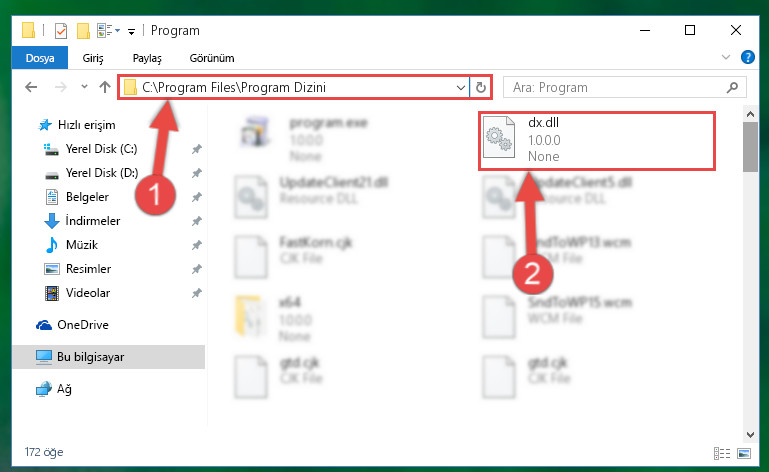Click the vertical scrollbar thumb
Image resolution: width=769 pixels, height=472 pixels.
point(750,147)
